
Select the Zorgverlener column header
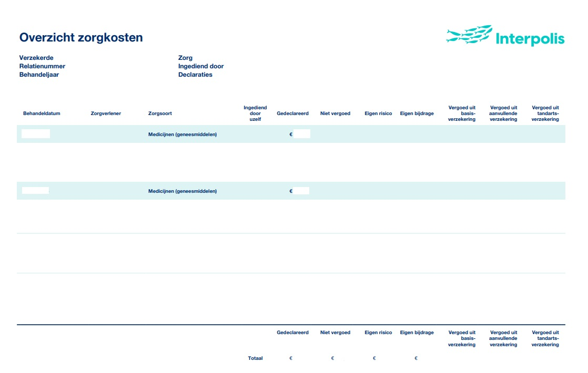(x=106, y=113)
